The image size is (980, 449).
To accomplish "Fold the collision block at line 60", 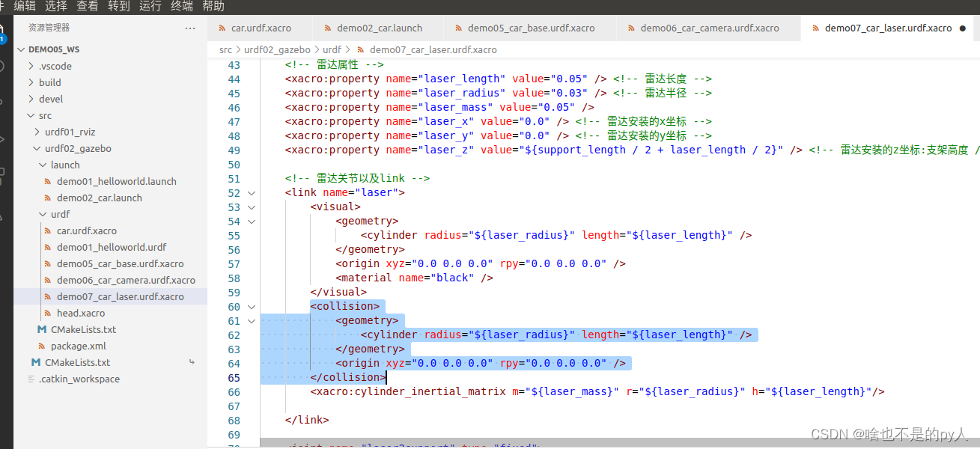I will click(x=252, y=306).
